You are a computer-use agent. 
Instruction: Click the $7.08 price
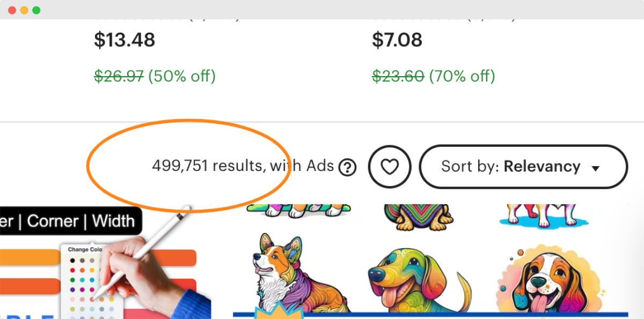click(397, 40)
